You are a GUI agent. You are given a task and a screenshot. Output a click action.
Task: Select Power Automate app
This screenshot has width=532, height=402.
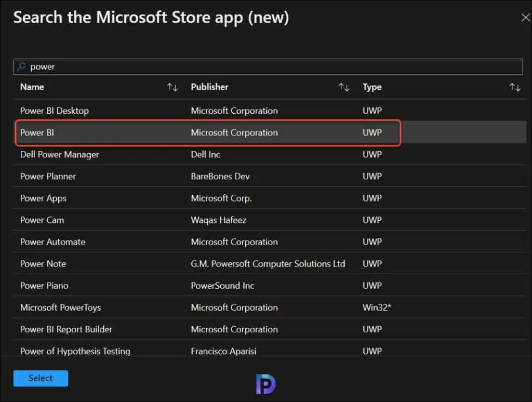(x=270, y=242)
